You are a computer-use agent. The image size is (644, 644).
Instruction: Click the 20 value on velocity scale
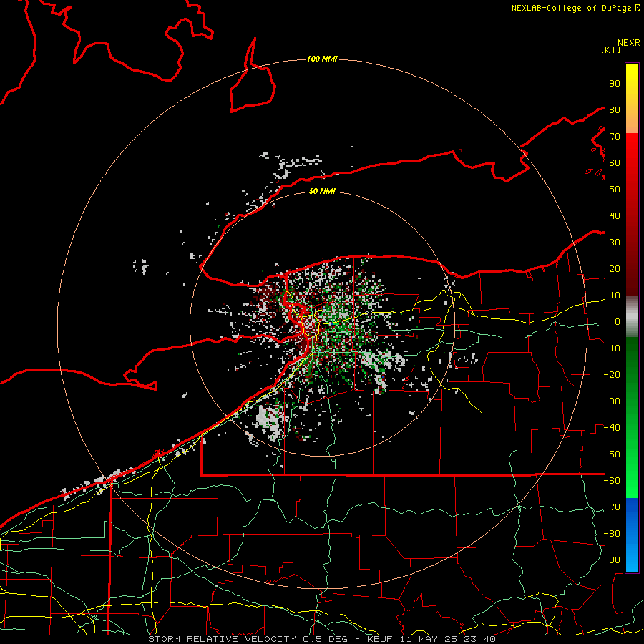click(615, 268)
